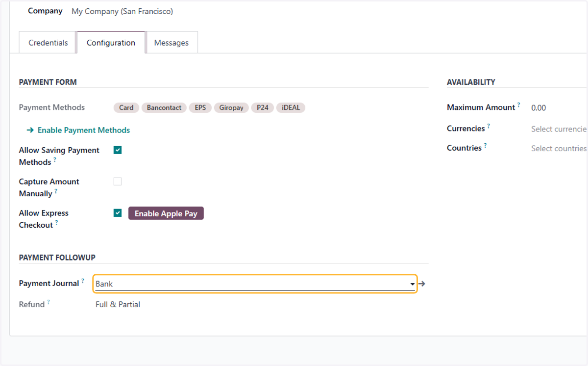Show help tooltip for Countries
The width and height of the screenshot is (588, 366).
tap(486, 146)
